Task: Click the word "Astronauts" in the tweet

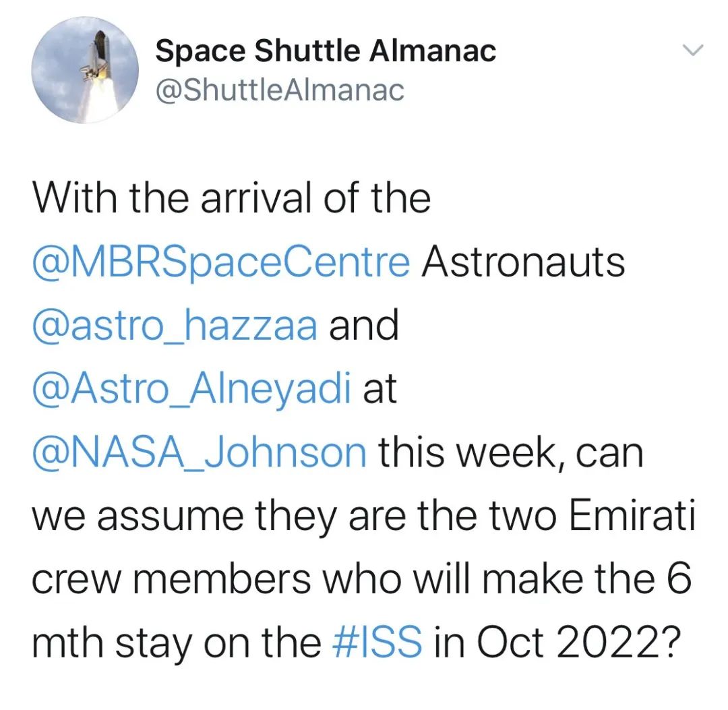Action: (523, 262)
